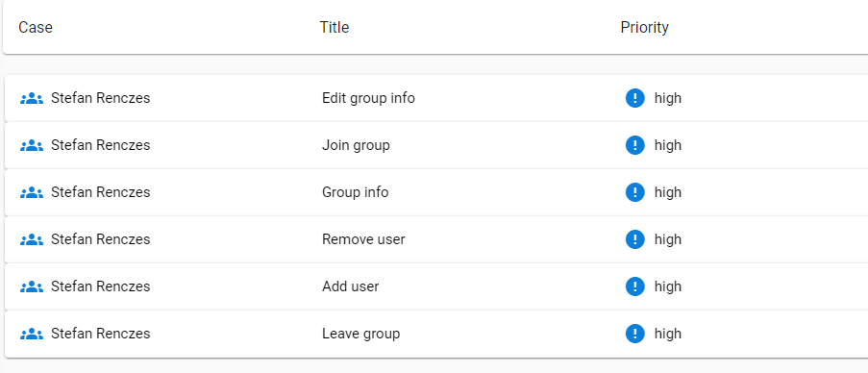Sort by the Title column header
868x373 pixels.
click(x=335, y=27)
